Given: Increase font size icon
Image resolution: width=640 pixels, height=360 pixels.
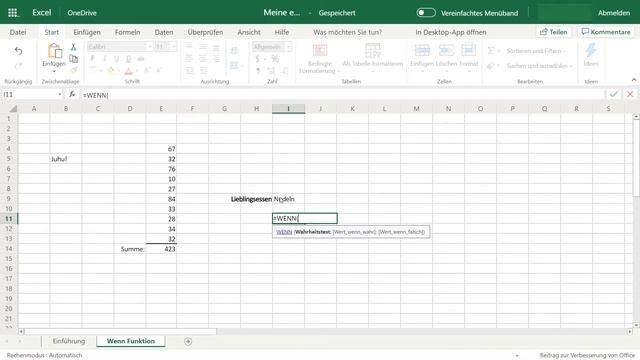Looking at the screenshot, I should (x=147, y=71).
